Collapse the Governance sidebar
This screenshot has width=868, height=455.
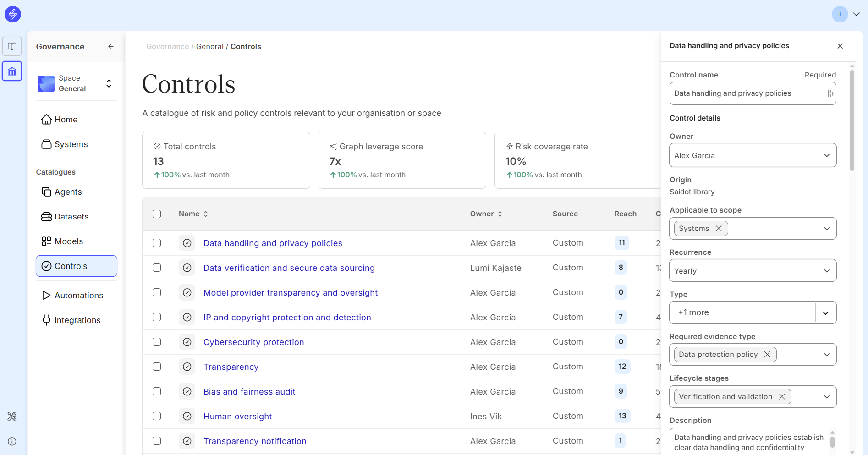coord(112,46)
